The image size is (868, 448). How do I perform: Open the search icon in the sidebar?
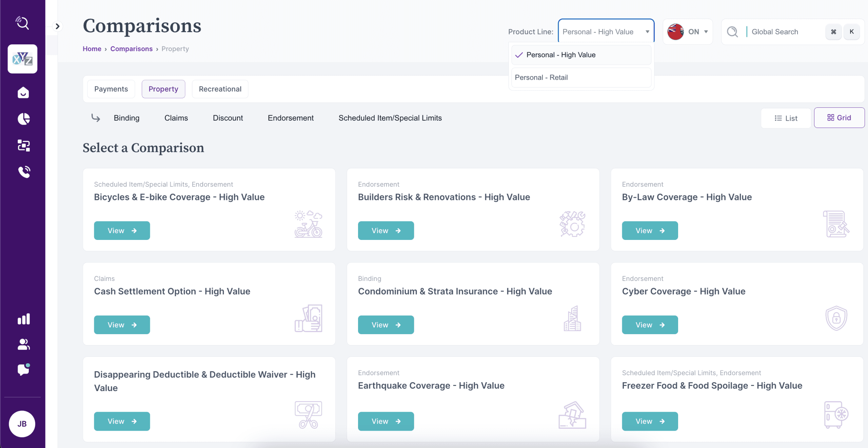tap(22, 23)
